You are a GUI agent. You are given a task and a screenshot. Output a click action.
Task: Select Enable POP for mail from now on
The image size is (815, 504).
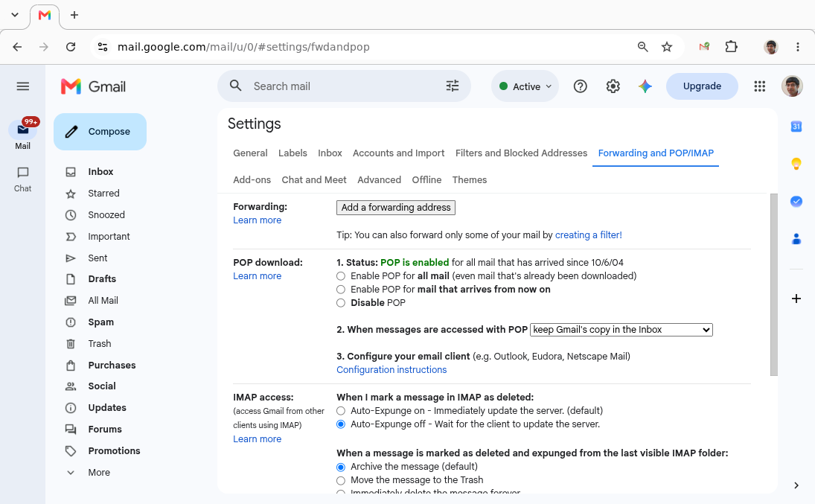coord(340,289)
